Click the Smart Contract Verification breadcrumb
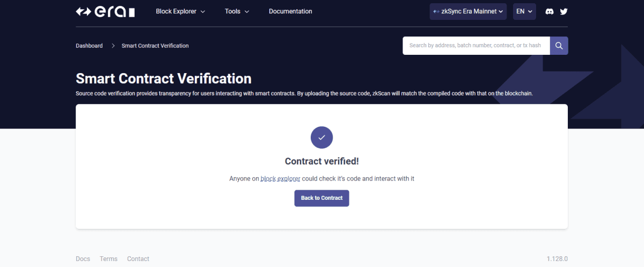The height and width of the screenshot is (267, 644). pos(155,46)
